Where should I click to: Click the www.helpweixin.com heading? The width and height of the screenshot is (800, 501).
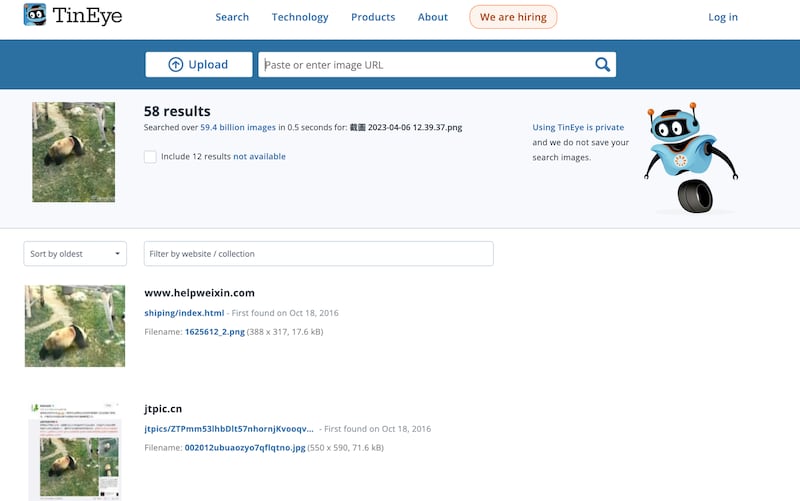coord(199,293)
